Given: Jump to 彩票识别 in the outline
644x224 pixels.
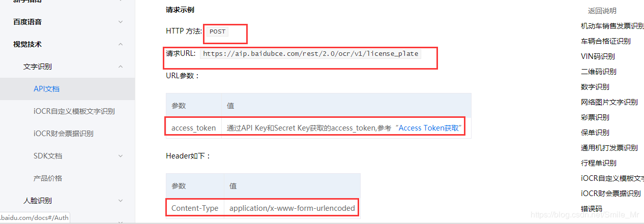Looking at the screenshot, I should coord(595,117).
